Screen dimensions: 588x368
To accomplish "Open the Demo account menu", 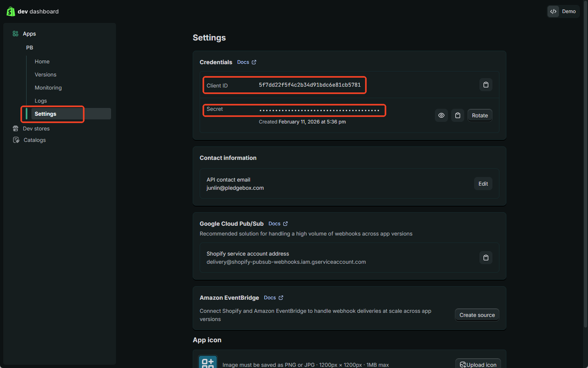I will (x=563, y=11).
